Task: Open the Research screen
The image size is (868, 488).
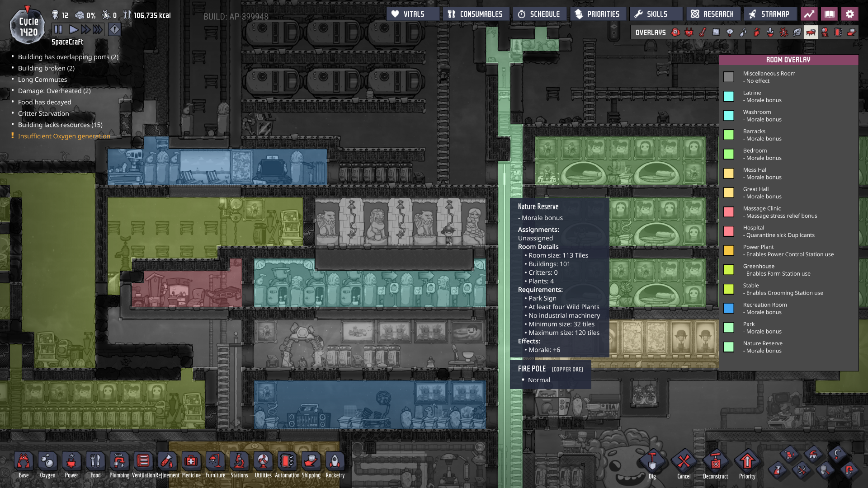Action: pos(713,14)
